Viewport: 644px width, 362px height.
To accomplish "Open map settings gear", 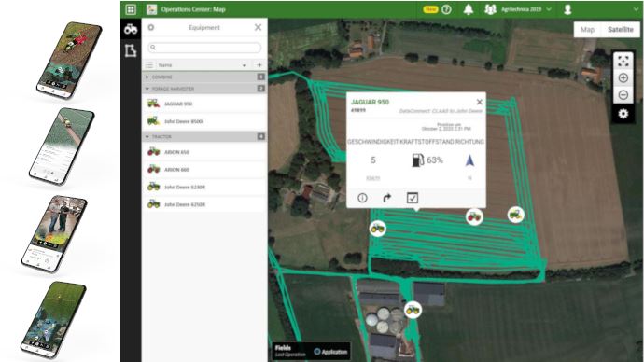I will pos(623,113).
